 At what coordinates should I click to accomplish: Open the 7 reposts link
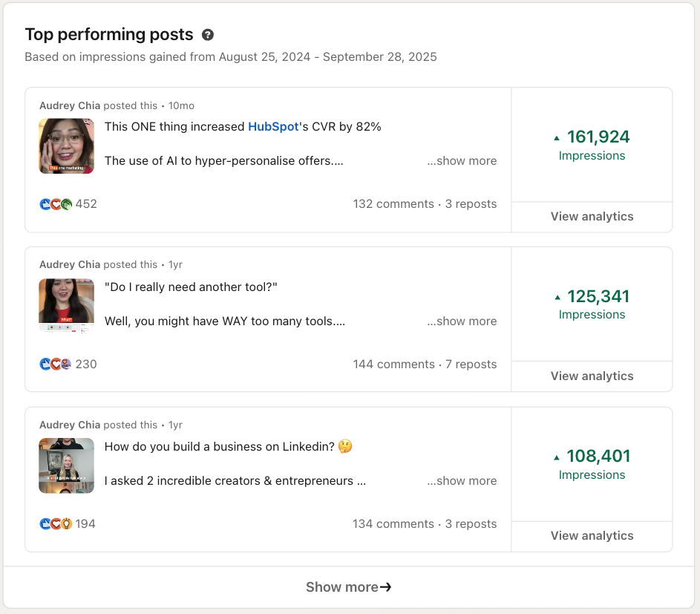point(471,365)
